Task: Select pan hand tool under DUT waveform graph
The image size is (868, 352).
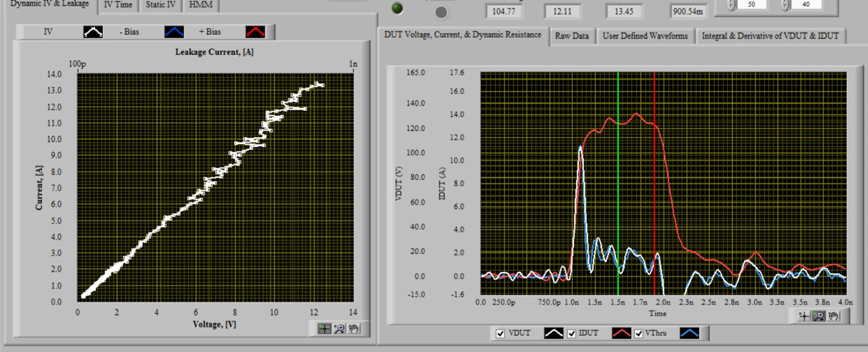Action: pos(834,316)
